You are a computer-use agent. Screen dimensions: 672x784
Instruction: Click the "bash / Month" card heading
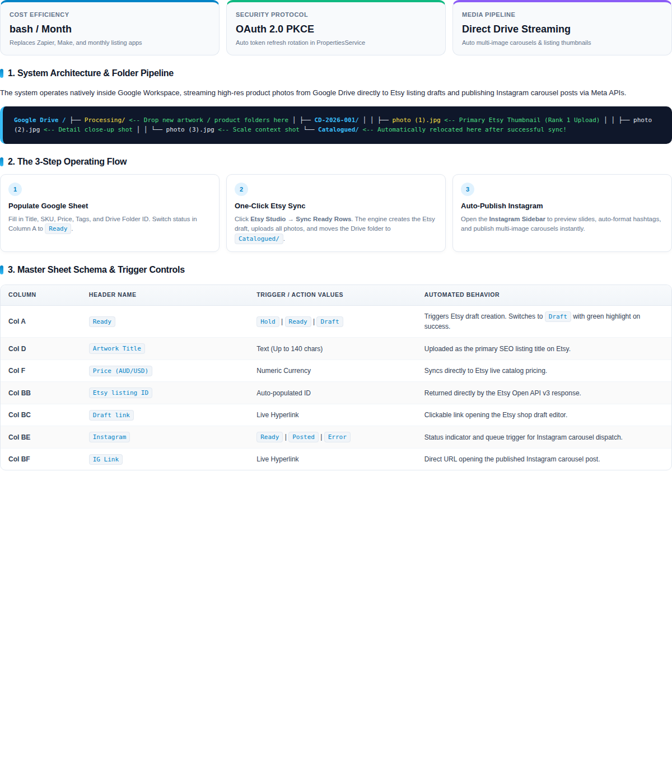click(40, 29)
